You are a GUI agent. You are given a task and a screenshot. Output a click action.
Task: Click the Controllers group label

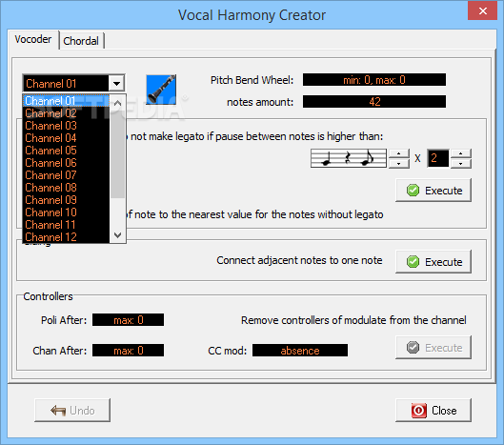point(49,296)
